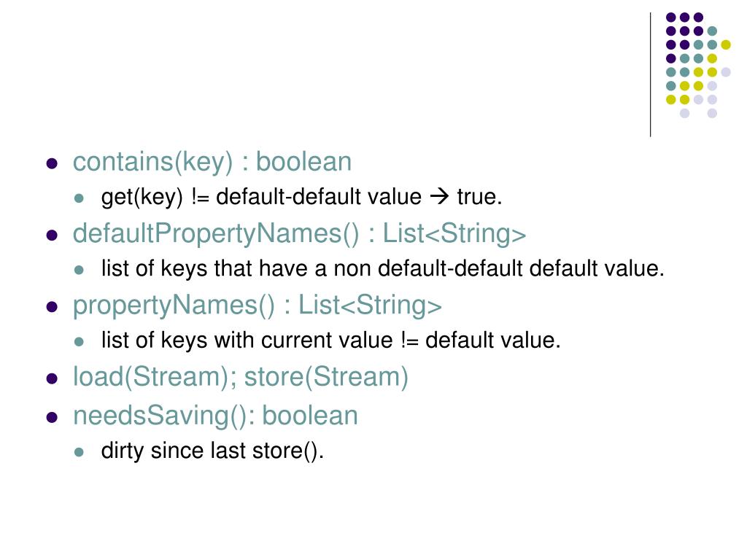Select the "contains(key) : boolean" heading
Viewport: 747px width, 560px height.
(212, 162)
